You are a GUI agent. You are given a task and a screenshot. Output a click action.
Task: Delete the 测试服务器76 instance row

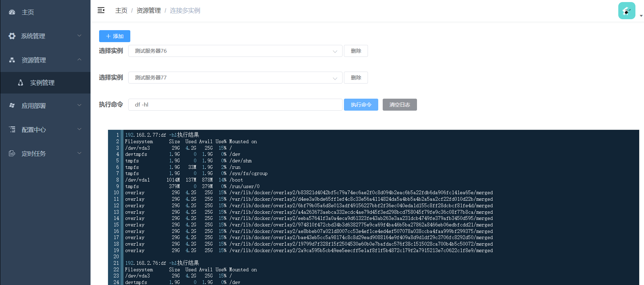coord(356,51)
